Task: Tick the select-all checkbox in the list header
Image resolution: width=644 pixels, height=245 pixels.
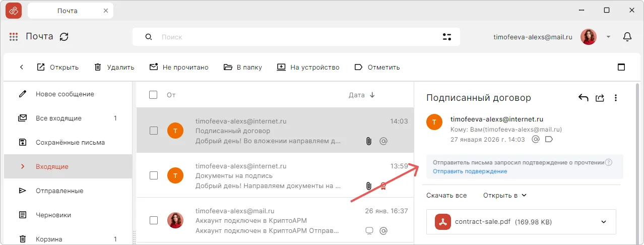Action: click(154, 95)
